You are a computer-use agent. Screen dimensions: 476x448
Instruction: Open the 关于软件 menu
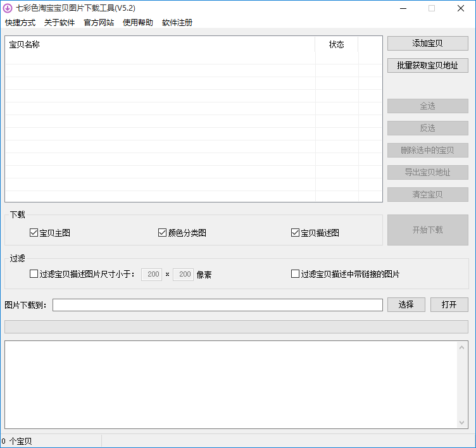pos(59,23)
